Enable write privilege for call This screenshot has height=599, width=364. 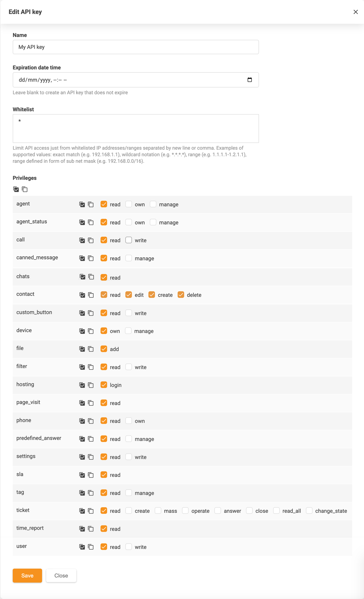pos(128,240)
